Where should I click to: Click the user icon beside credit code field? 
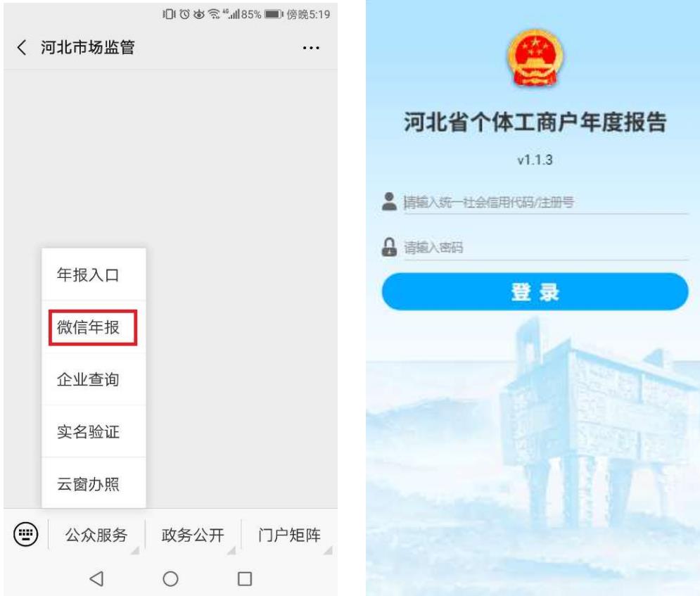[389, 201]
